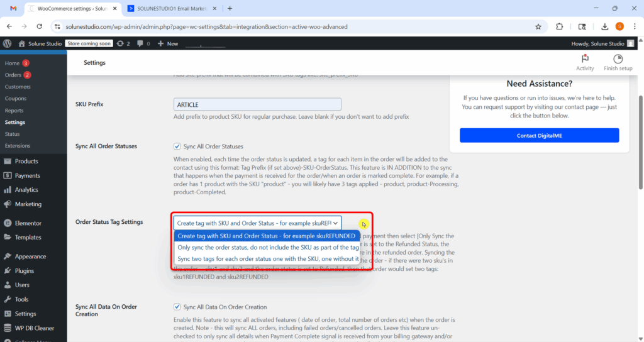This screenshot has width=644, height=342.
Task: Click the Contact DigitalME button
Action: pos(539,136)
